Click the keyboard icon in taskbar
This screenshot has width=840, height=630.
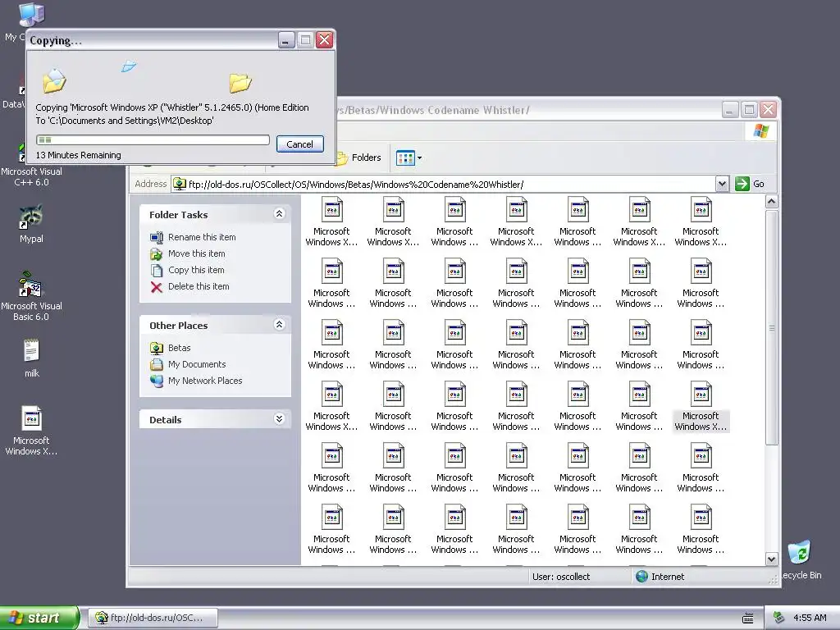coord(748,619)
